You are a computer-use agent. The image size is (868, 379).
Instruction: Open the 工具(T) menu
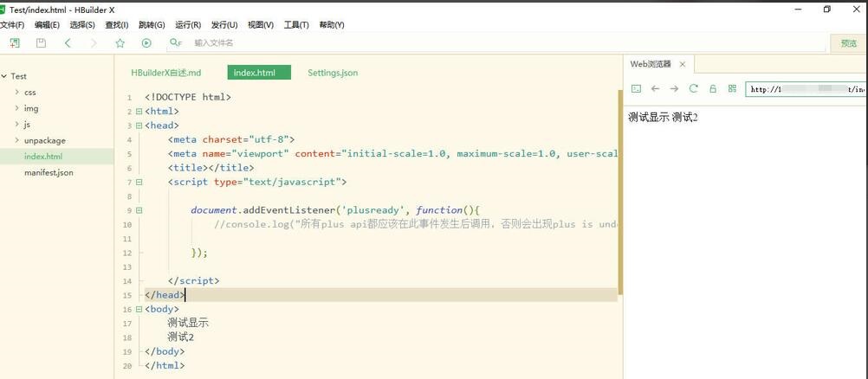click(296, 25)
